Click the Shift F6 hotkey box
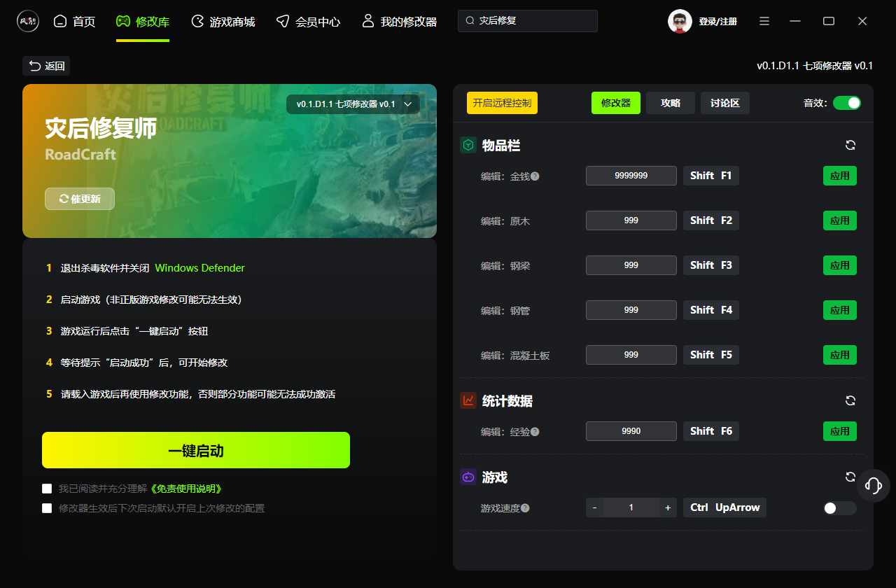896x588 pixels. click(711, 431)
